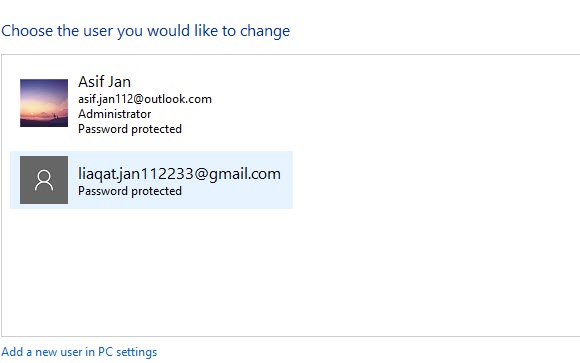Viewport: 580px width, 363px height.
Task: Click the Administrator label under Asif Jan
Action: coord(114,114)
